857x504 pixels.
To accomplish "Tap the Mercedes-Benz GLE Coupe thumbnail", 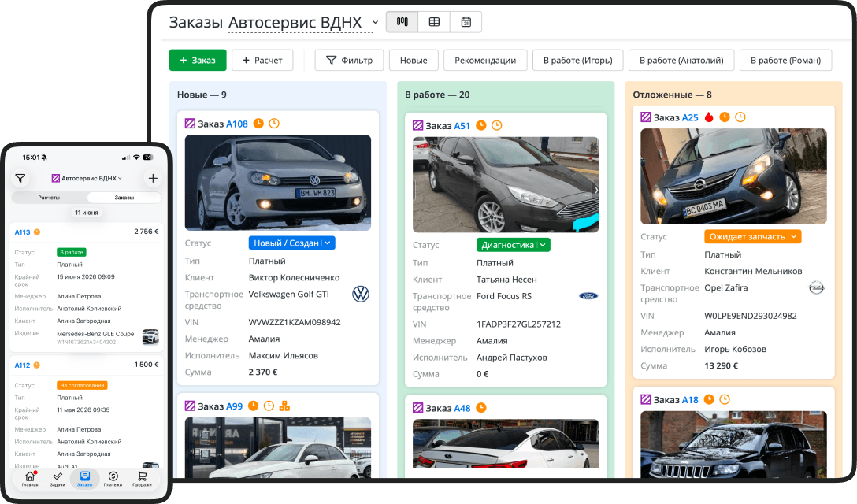I will pos(150,337).
